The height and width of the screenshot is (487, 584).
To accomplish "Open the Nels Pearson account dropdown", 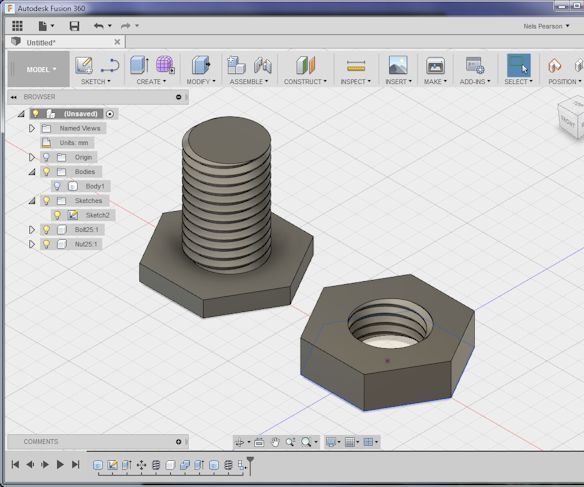I will pyautogui.click(x=546, y=26).
